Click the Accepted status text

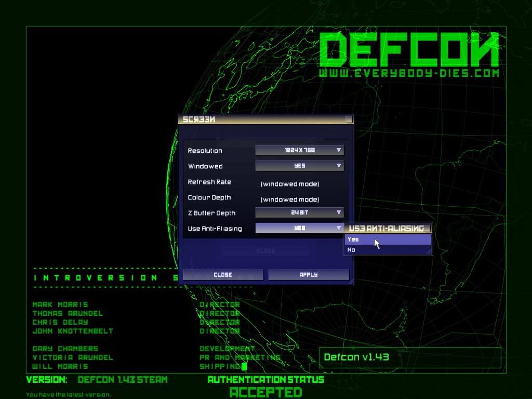click(x=265, y=392)
